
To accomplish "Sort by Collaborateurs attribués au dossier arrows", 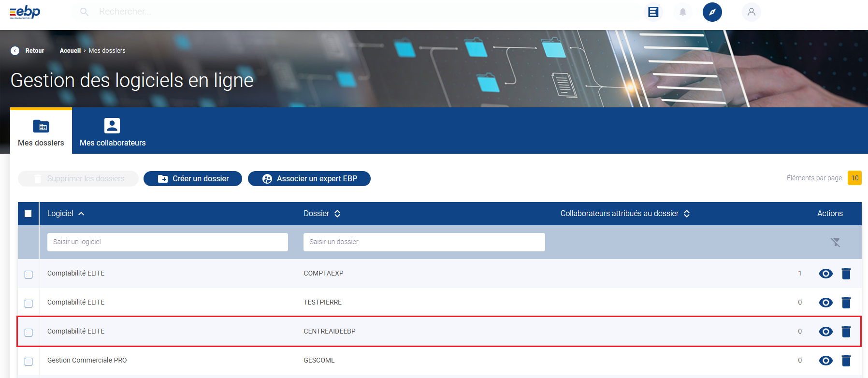I will click(687, 214).
